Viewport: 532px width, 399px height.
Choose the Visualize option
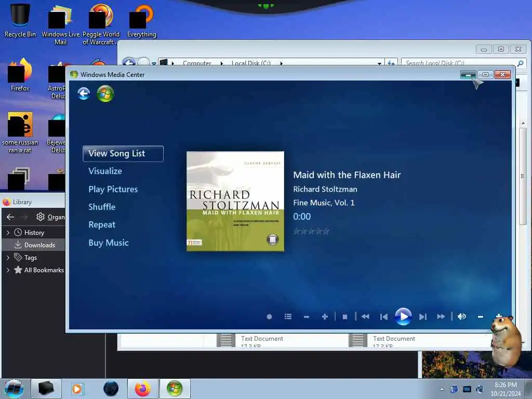105,171
